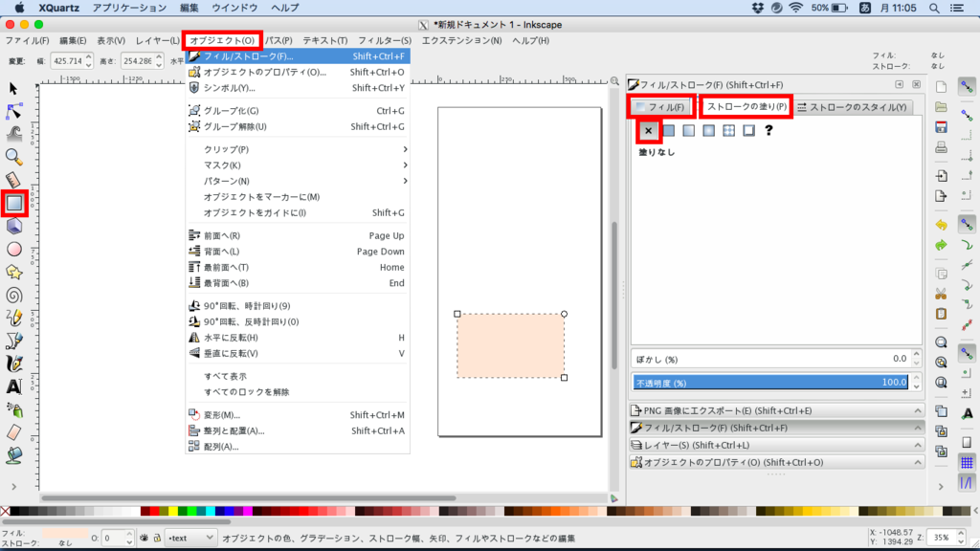The width and height of the screenshot is (980, 551).
Task: Choose the Pattern fill option
Action: pos(728,130)
